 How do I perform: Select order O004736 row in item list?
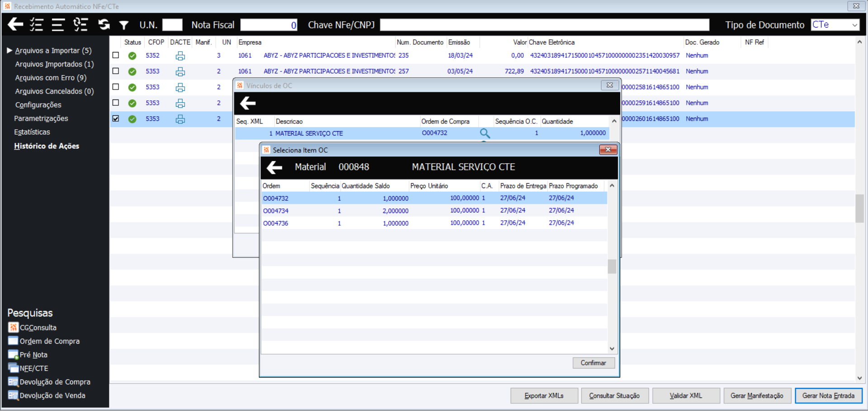(434, 223)
